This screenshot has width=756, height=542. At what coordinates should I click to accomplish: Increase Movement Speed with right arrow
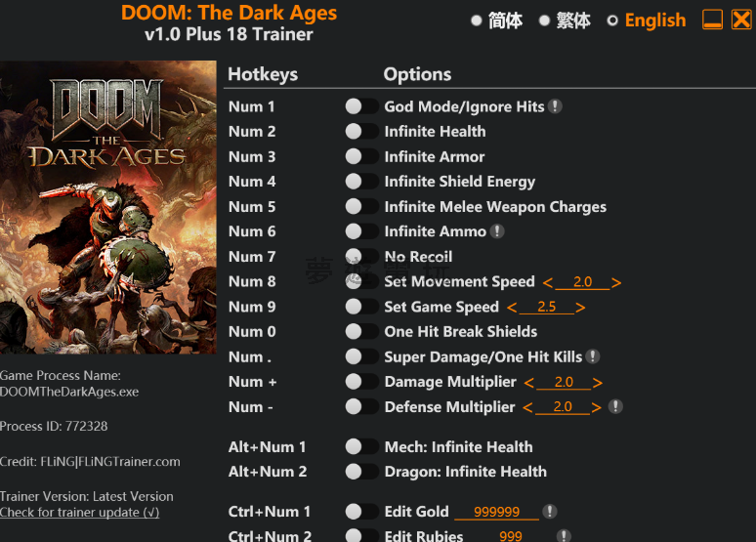pyautogui.click(x=616, y=282)
